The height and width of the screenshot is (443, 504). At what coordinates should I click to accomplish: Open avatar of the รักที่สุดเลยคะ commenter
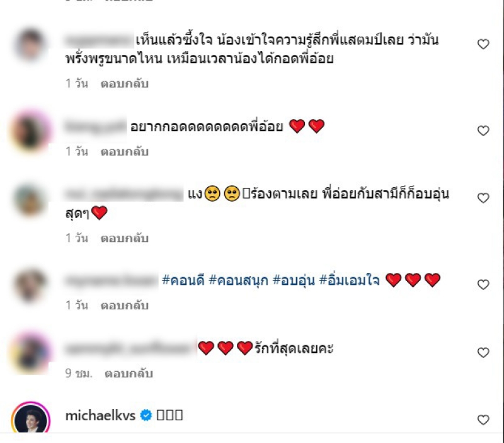coord(31,353)
